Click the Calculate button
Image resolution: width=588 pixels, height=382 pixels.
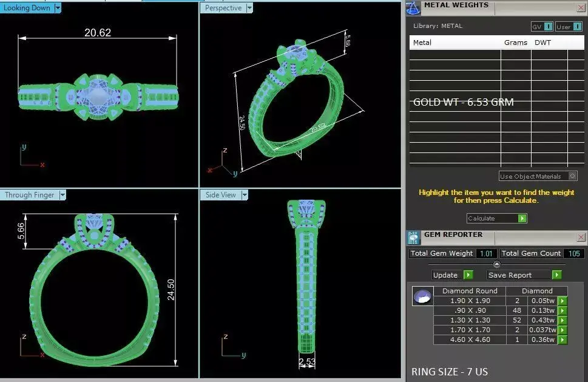[x=496, y=219]
